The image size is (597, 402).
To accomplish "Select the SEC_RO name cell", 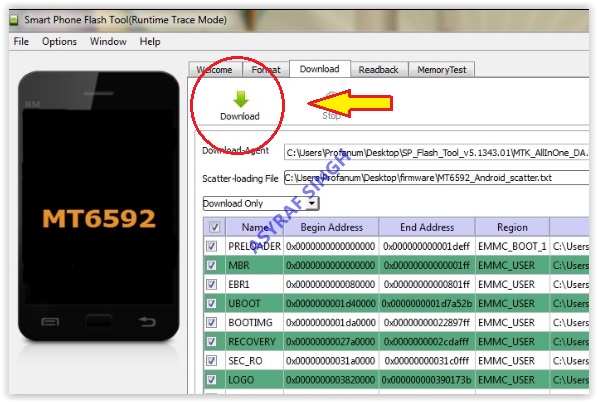I will point(254,361).
